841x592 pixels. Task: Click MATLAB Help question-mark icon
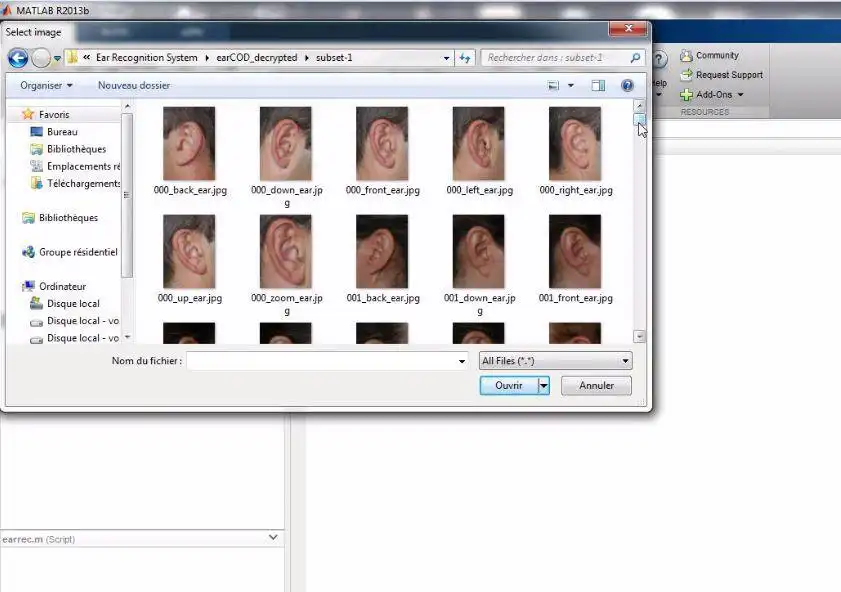[x=660, y=59]
